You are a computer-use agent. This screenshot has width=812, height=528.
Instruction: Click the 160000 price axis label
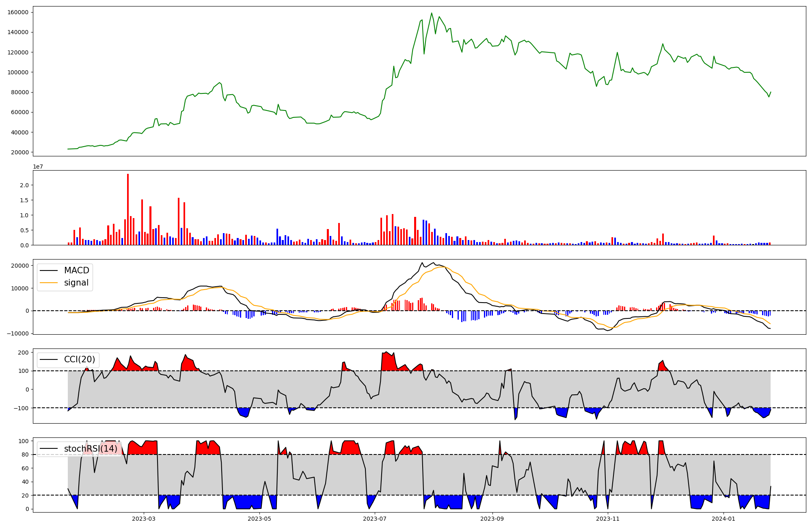point(18,12)
